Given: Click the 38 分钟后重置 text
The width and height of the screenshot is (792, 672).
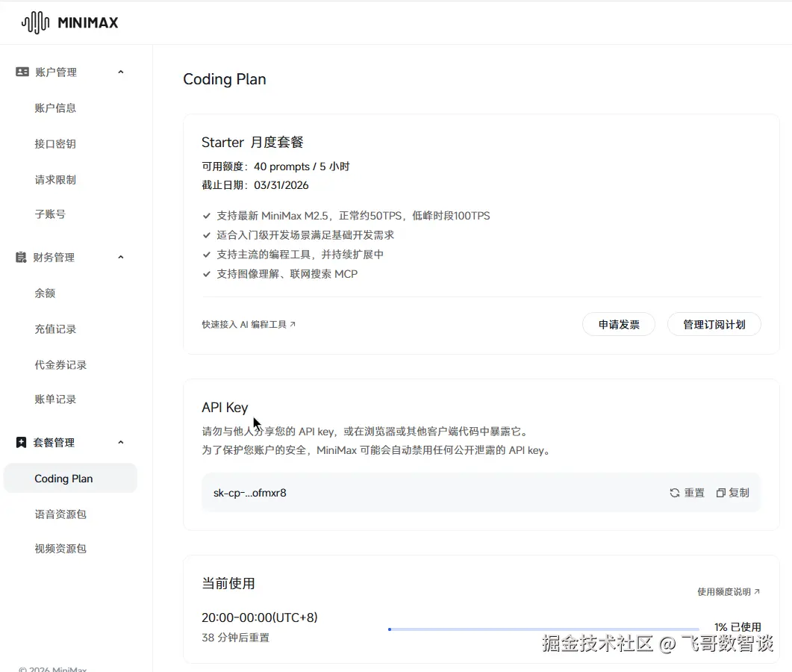Looking at the screenshot, I should pos(235,638).
